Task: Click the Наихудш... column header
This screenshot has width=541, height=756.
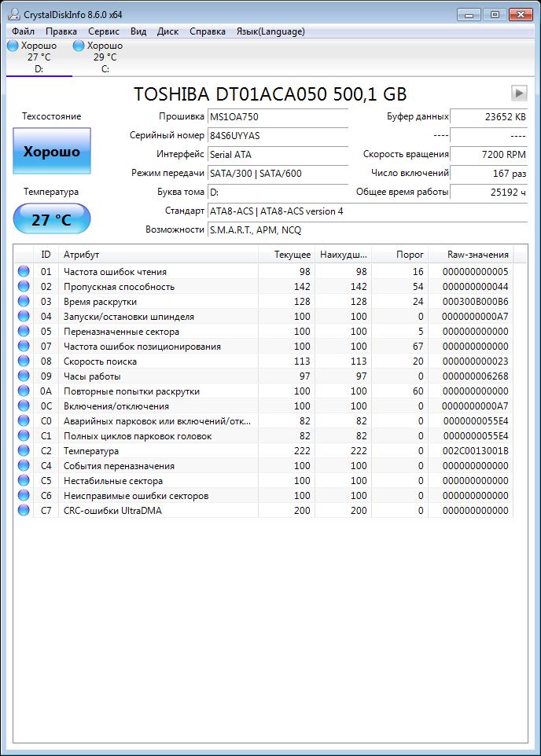Action: [x=343, y=255]
